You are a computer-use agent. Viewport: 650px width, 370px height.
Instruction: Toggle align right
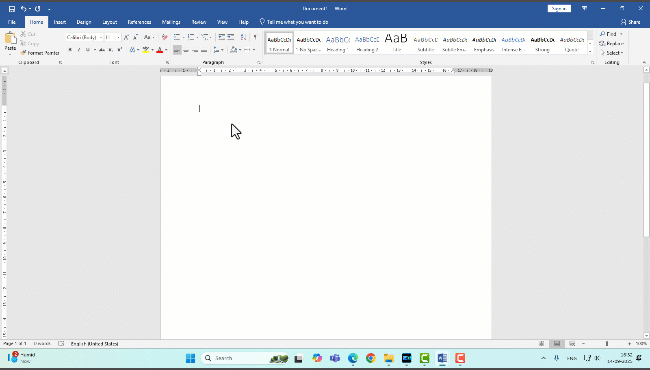click(195, 50)
